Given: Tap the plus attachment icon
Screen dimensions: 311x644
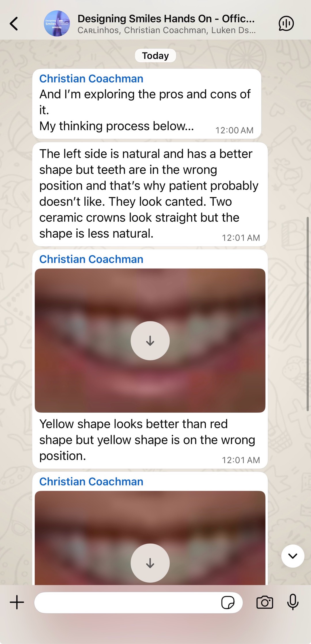Looking at the screenshot, I should point(17,602).
